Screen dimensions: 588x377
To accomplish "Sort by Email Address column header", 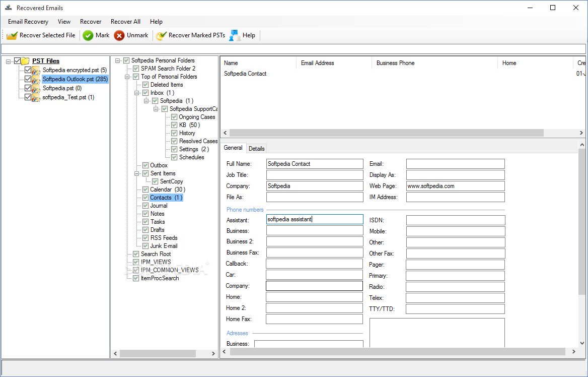I will click(x=334, y=63).
